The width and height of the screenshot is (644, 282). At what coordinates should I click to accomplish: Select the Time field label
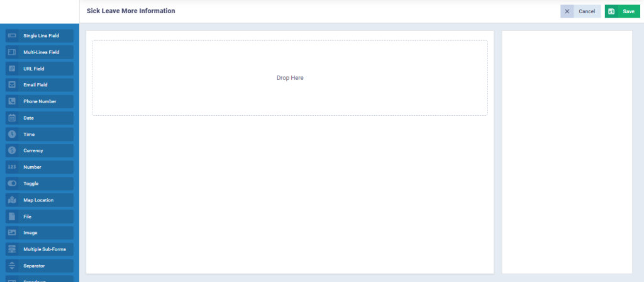[x=29, y=135]
